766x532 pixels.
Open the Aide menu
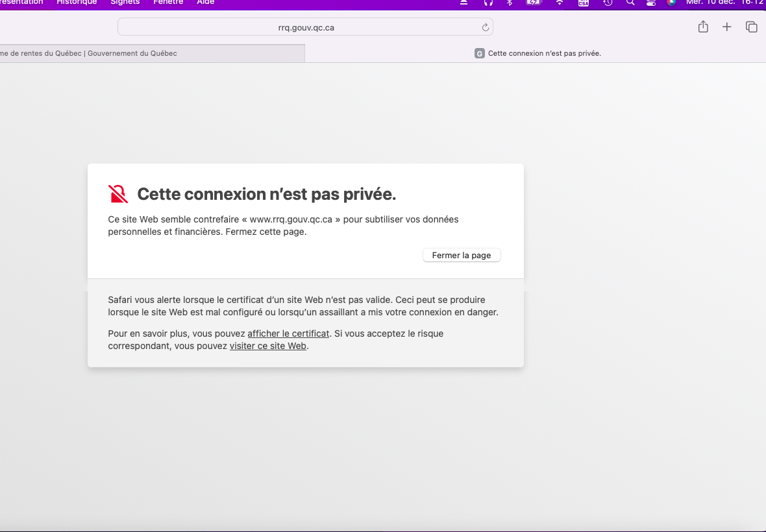(x=206, y=3)
